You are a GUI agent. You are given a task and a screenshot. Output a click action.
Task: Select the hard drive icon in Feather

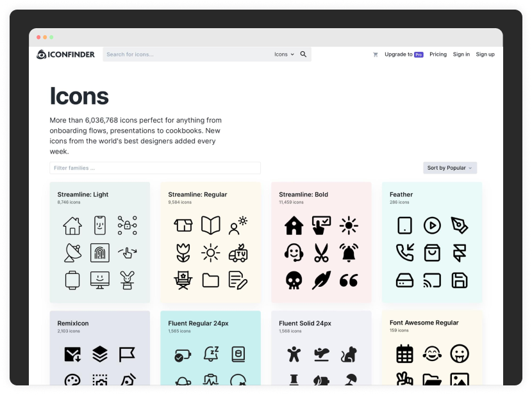pos(404,280)
